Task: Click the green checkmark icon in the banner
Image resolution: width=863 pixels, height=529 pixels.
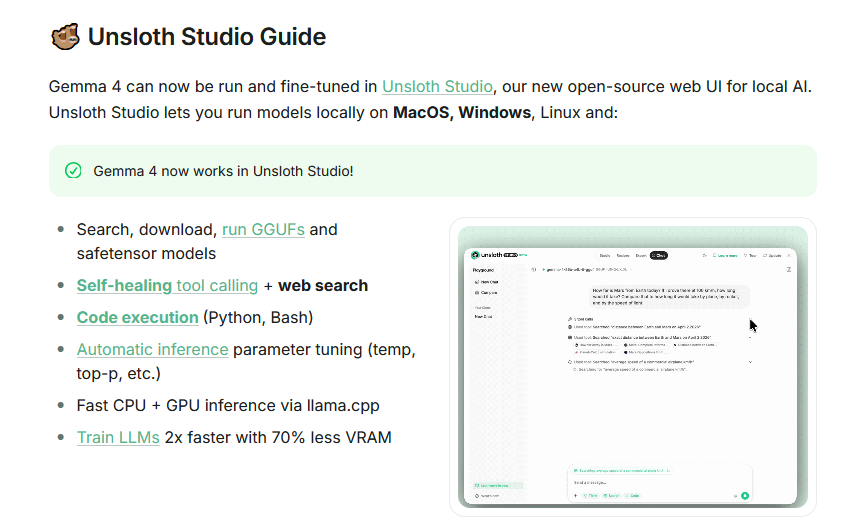Action: click(73, 171)
